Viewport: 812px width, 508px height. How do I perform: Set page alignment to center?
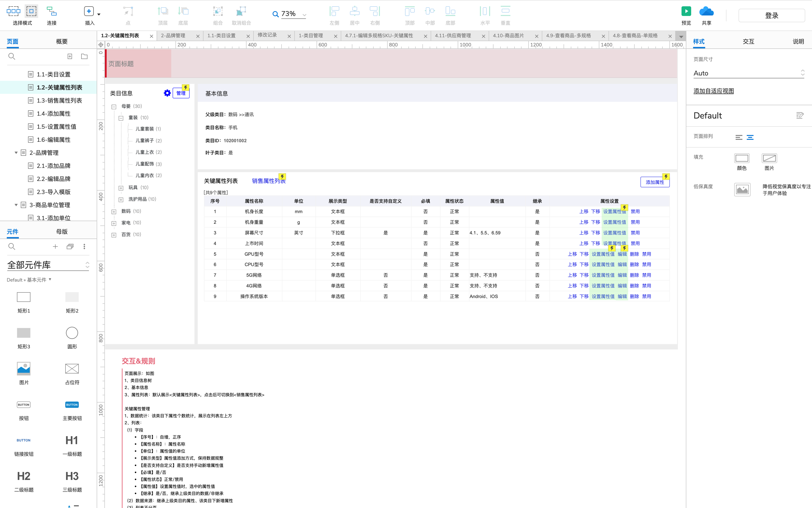click(750, 137)
